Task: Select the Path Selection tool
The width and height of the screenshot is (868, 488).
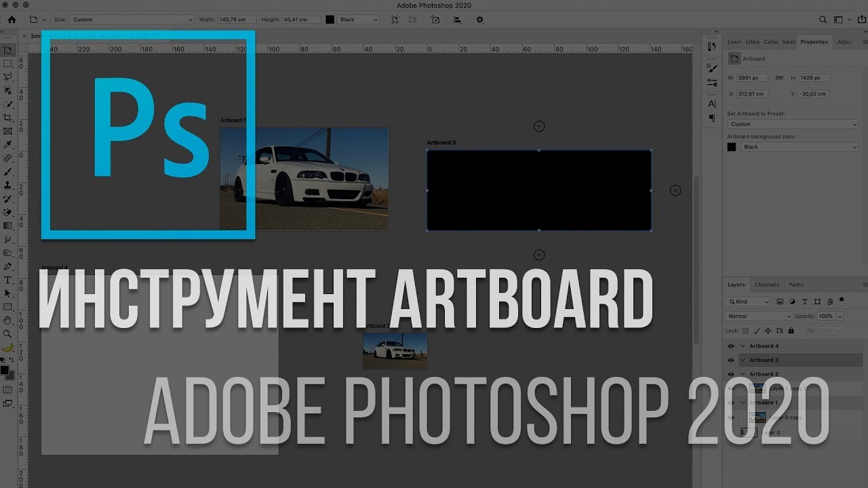Action: (7, 293)
